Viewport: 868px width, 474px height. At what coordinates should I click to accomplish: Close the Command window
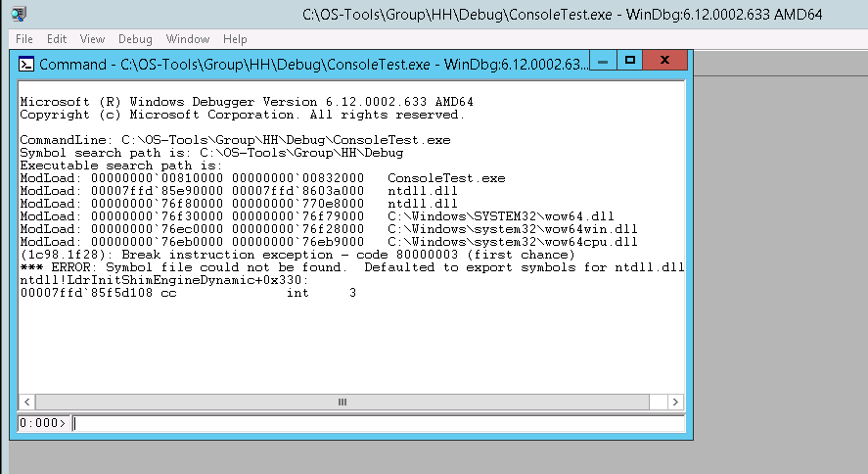coord(664,61)
